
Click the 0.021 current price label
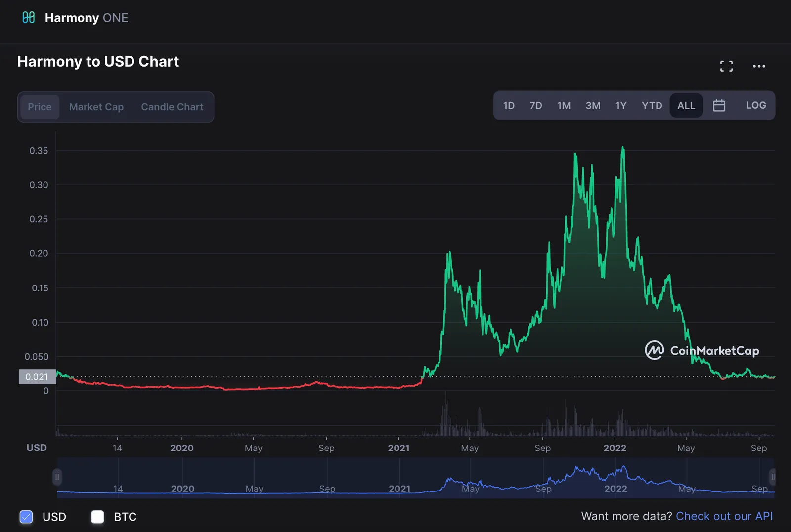coord(37,377)
